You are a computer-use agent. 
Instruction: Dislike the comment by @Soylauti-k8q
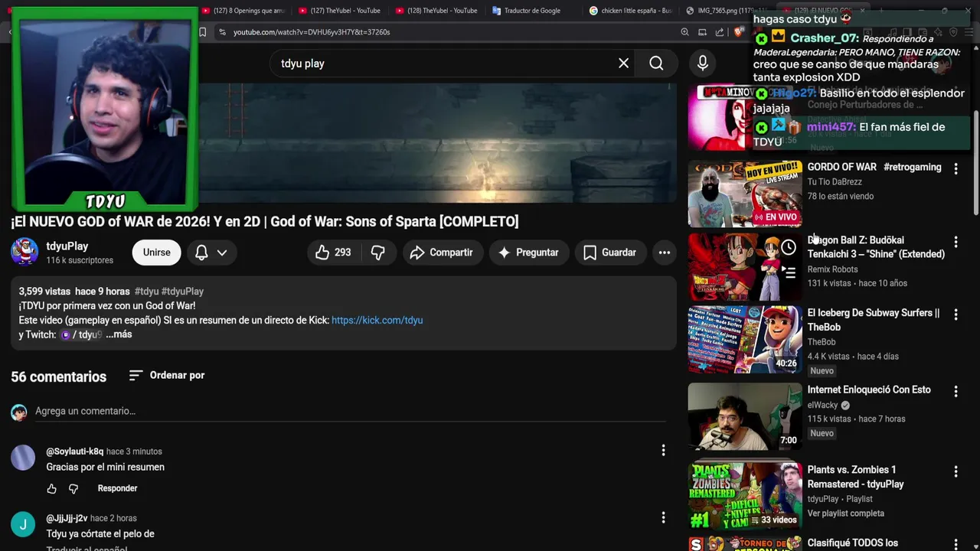pyautogui.click(x=73, y=488)
